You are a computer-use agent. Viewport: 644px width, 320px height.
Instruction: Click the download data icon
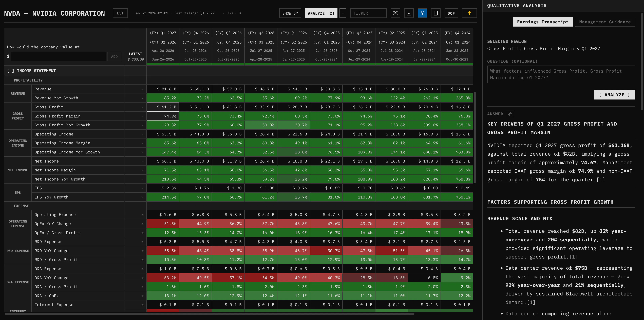click(x=409, y=13)
